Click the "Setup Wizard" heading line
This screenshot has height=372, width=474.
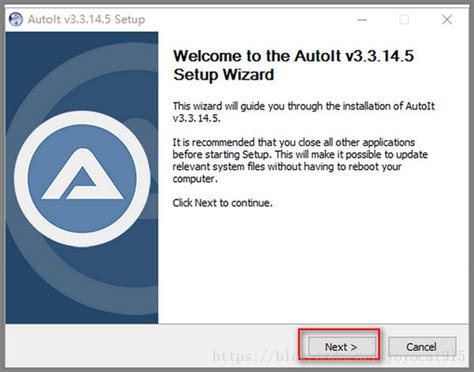pyautogui.click(x=224, y=74)
